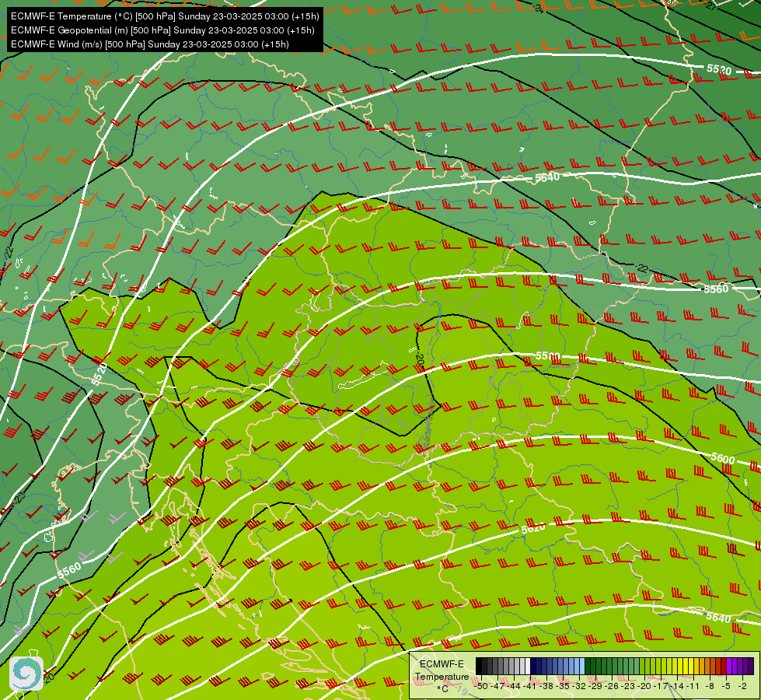
Task: Click the -8 tick label in the legend
Action: point(710,686)
